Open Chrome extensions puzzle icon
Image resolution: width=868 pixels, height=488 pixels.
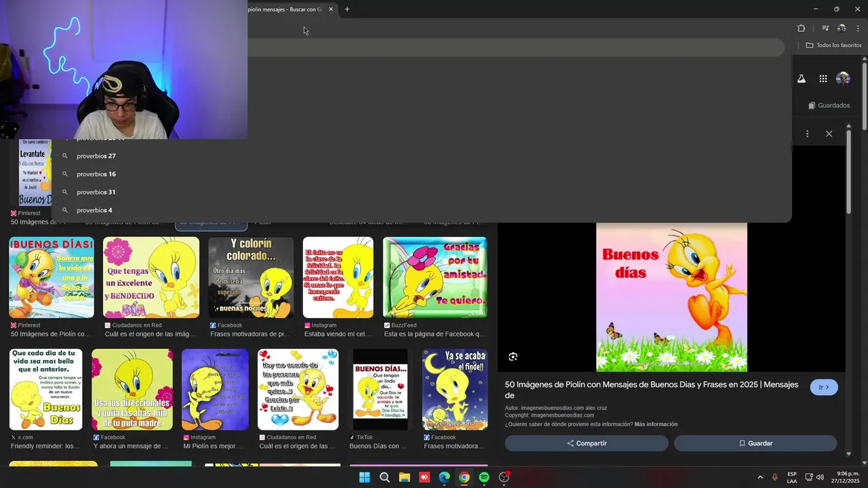[x=801, y=28]
